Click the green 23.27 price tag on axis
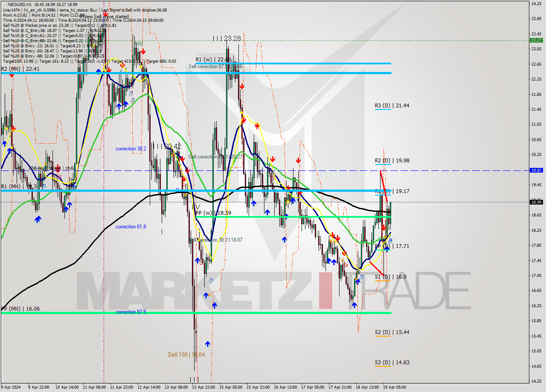 pyautogui.click(x=536, y=40)
